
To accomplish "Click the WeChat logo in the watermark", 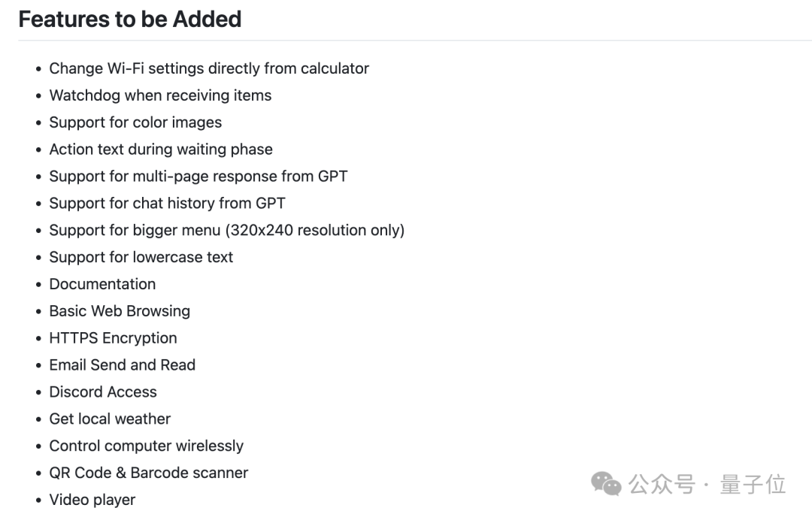I will coord(607,484).
